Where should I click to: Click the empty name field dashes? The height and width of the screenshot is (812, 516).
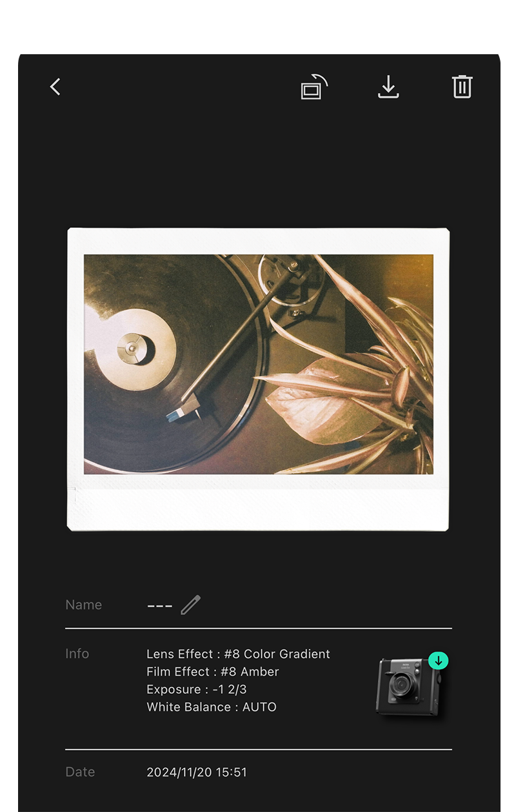159,605
